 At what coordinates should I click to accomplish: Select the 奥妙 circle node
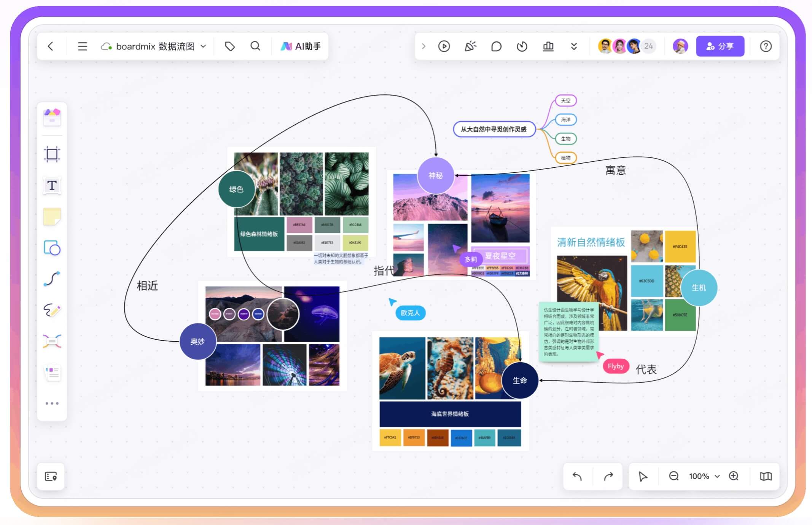point(198,341)
